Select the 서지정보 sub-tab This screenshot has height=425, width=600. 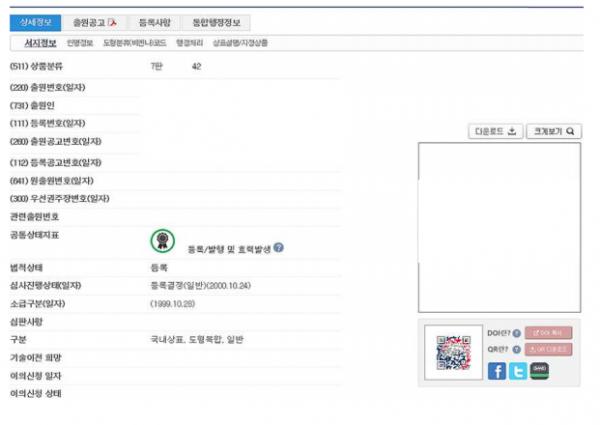point(40,43)
